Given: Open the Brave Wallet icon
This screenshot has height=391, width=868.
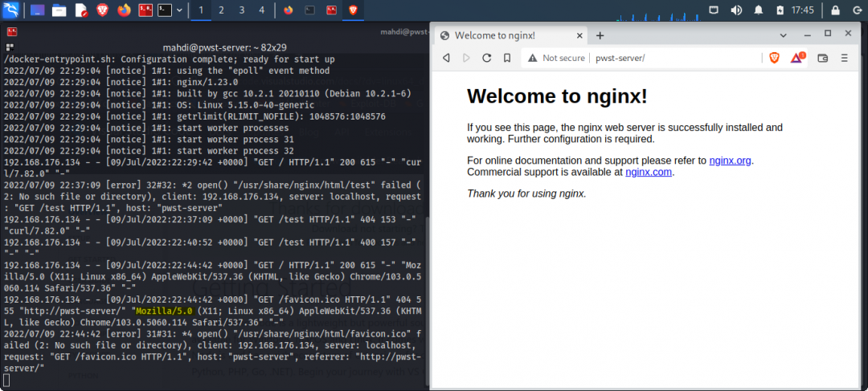Looking at the screenshot, I should click(x=823, y=58).
